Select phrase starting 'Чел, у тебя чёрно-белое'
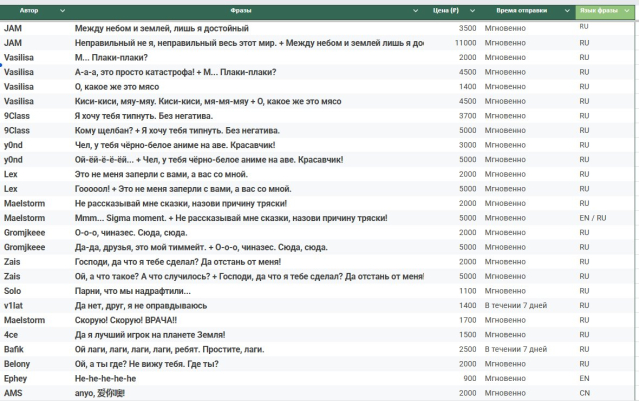This screenshot has height=401, width=639. coord(175,145)
